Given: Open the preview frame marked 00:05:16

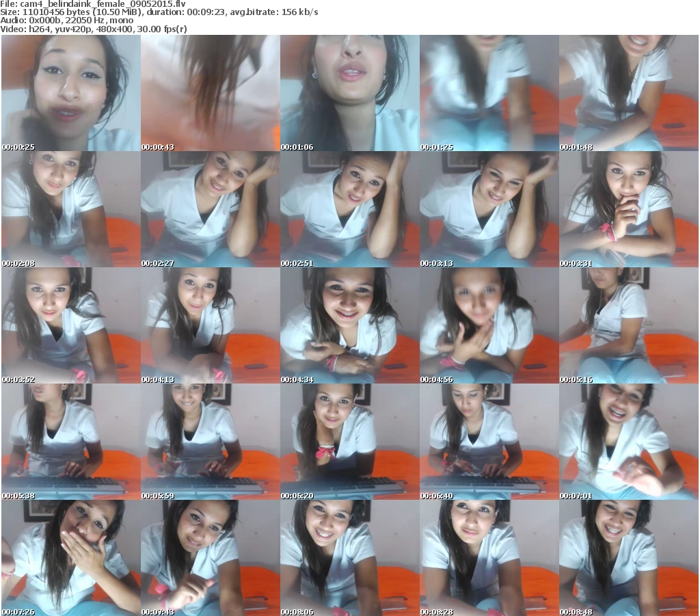Looking at the screenshot, I should (629, 325).
